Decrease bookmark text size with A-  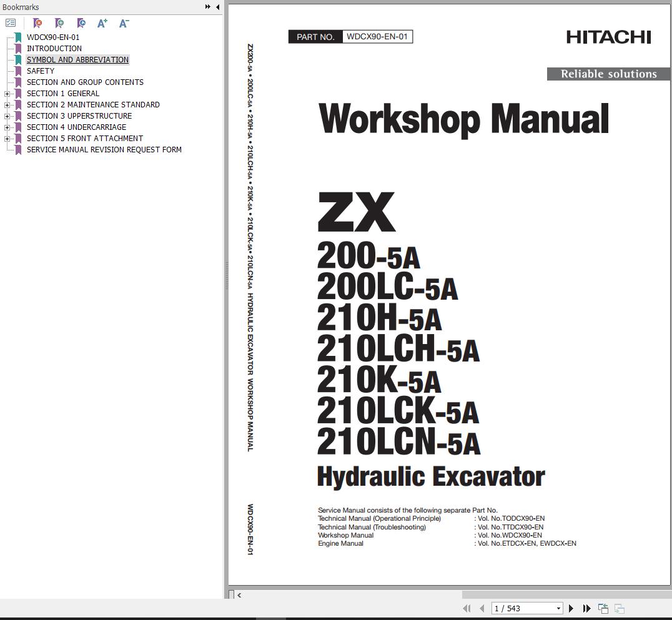pos(124,23)
